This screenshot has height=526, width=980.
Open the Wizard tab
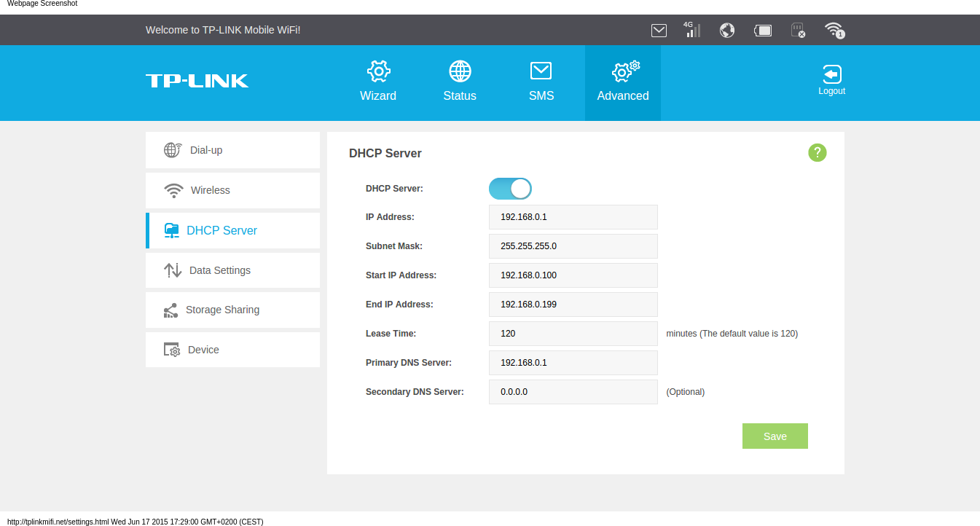pos(378,82)
